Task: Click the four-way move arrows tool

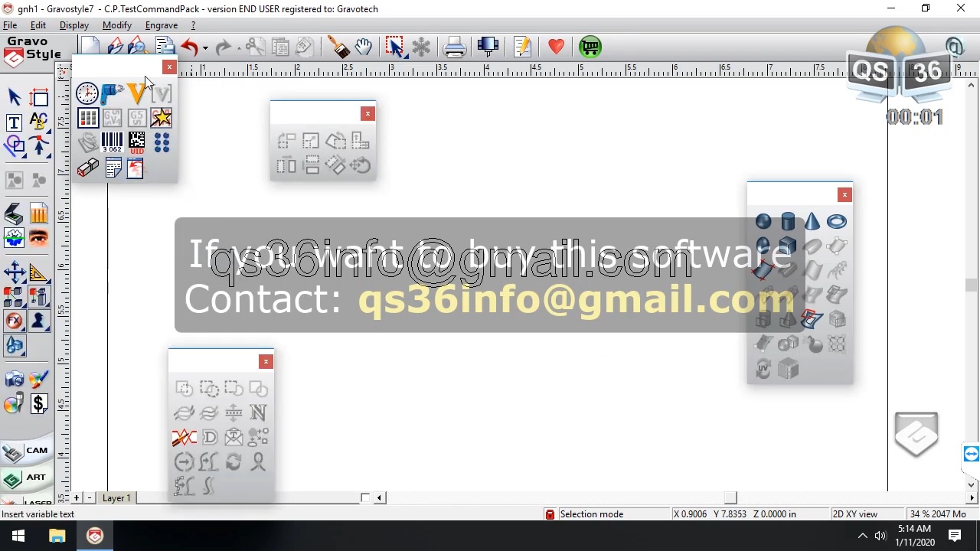Action: (x=14, y=272)
